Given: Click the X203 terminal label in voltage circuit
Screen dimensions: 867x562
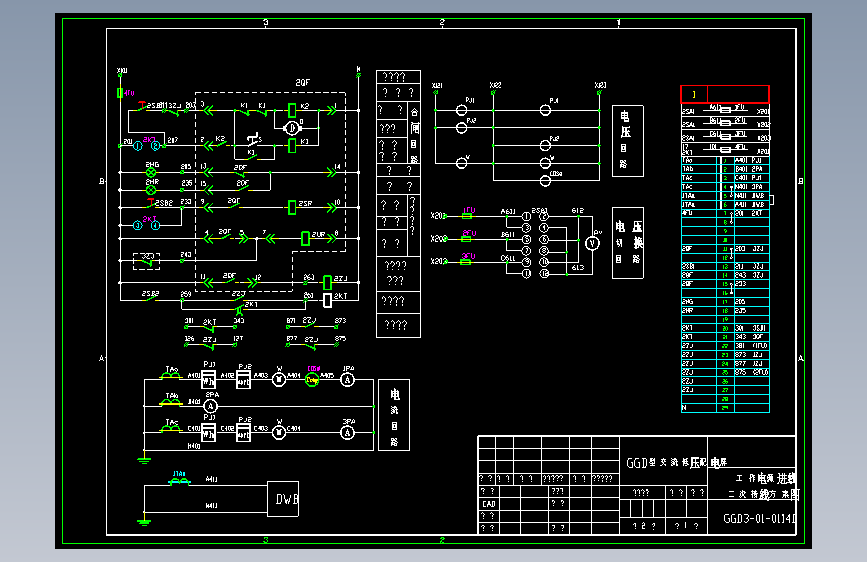Looking at the screenshot, I should coord(438,261).
